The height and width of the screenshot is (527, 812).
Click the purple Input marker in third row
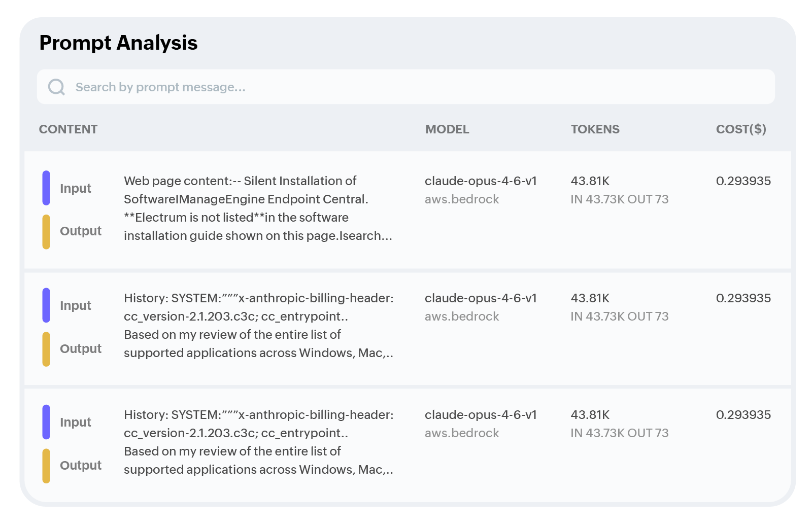pyautogui.click(x=46, y=422)
